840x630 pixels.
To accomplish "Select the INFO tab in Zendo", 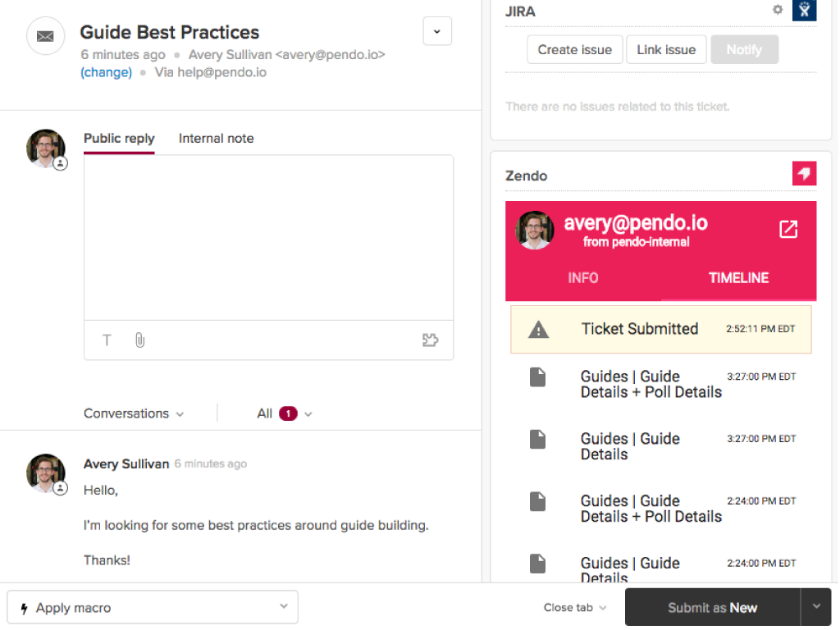I will pos(582,278).
